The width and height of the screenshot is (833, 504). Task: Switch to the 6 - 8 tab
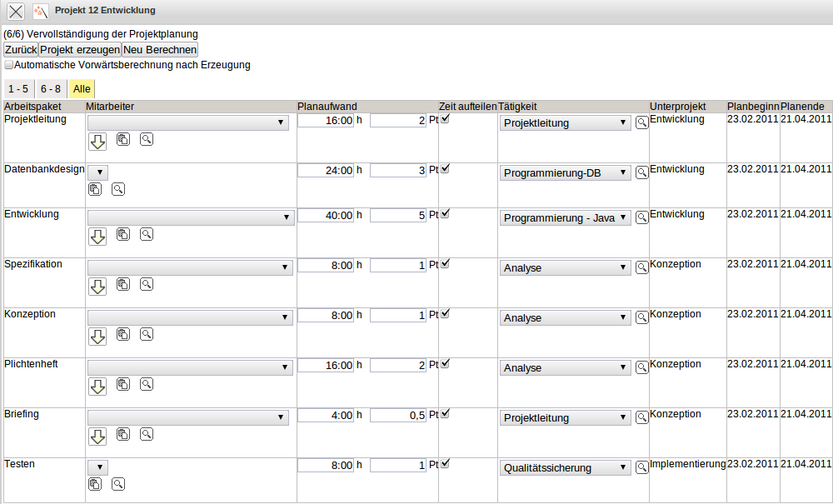51,88
